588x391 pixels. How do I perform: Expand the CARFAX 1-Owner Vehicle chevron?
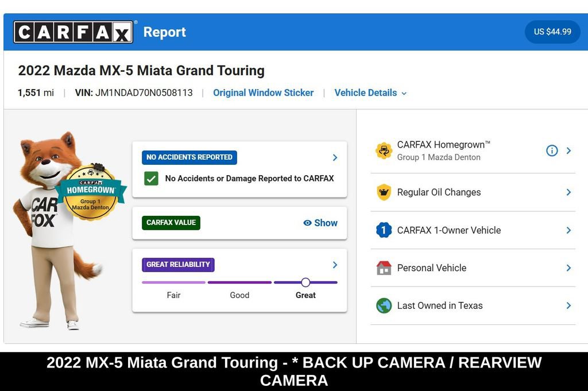569,230
